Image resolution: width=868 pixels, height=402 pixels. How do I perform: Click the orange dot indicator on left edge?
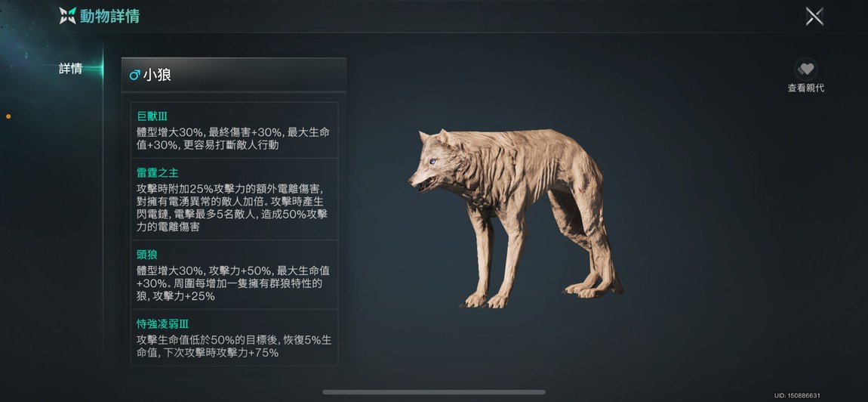(8, 116)
